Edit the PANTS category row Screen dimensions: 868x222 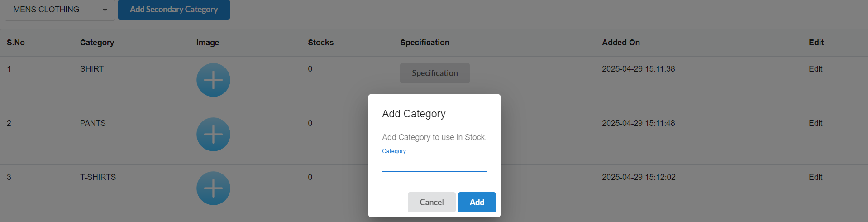(x=816, y=123)
